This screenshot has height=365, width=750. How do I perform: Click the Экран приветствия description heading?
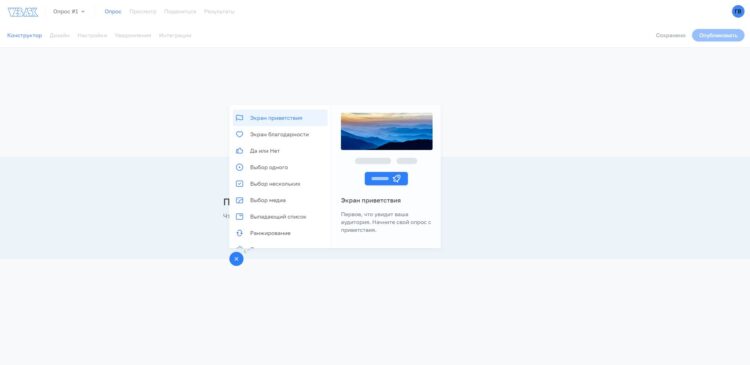click(371, 200)
